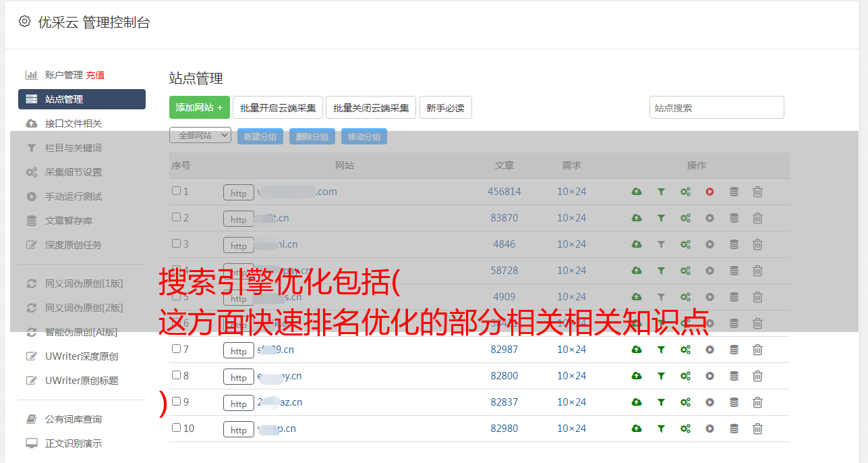Open the database icon in the 456814 row
This screenshot has height=463, width=868.
734,192
